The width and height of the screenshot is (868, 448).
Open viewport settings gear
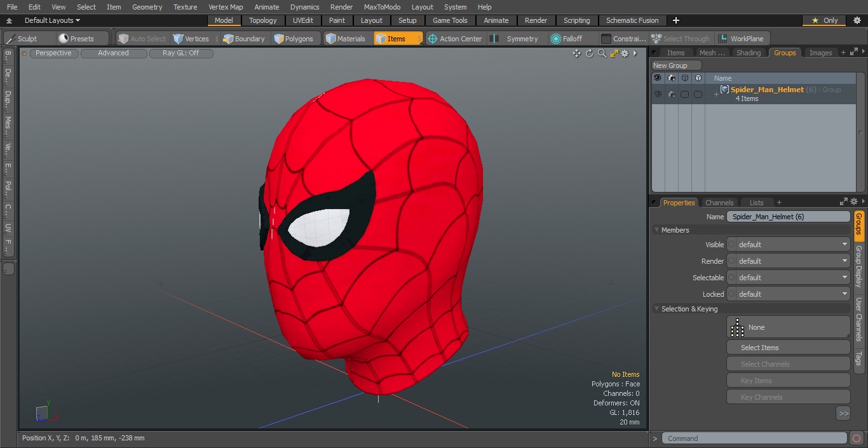[x=625, y=53]
